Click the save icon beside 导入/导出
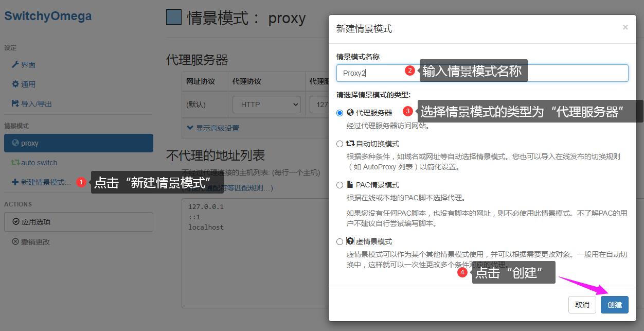This screenshot has height=331, width=644. pyautogui.click(x=15, y=104)
